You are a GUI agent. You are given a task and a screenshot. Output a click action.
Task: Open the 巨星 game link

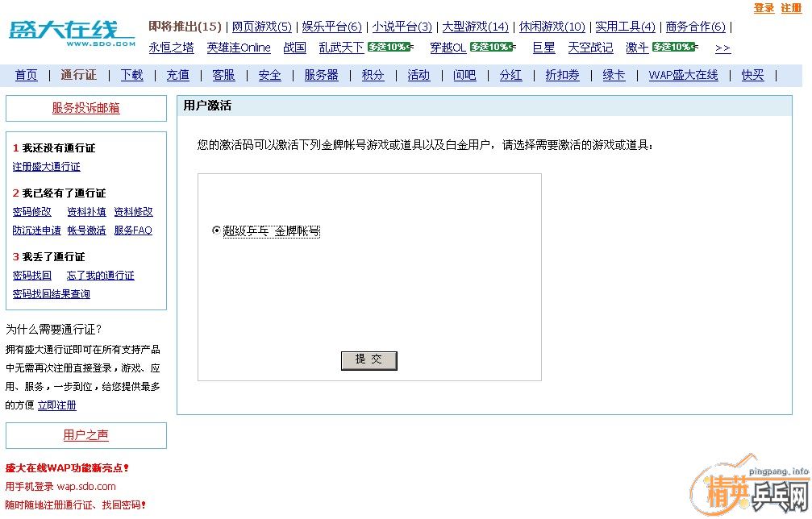click(543, 48)
